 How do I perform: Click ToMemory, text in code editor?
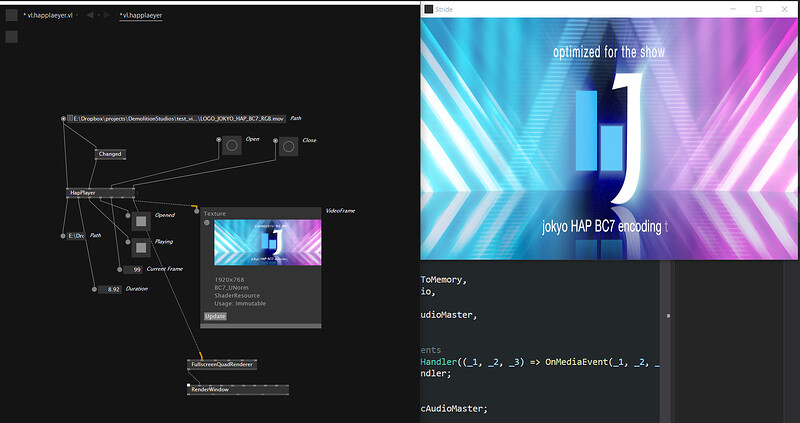tap(444, 280)
